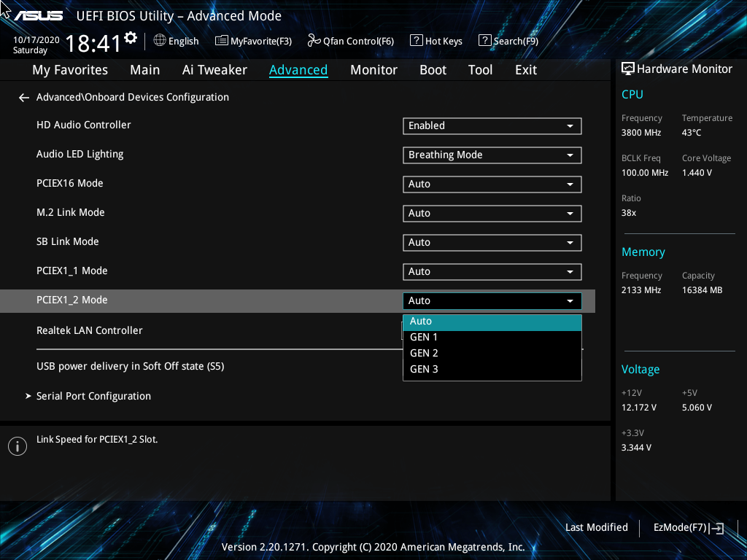Expand the PCIEX16 Mode dropdown

492,184
